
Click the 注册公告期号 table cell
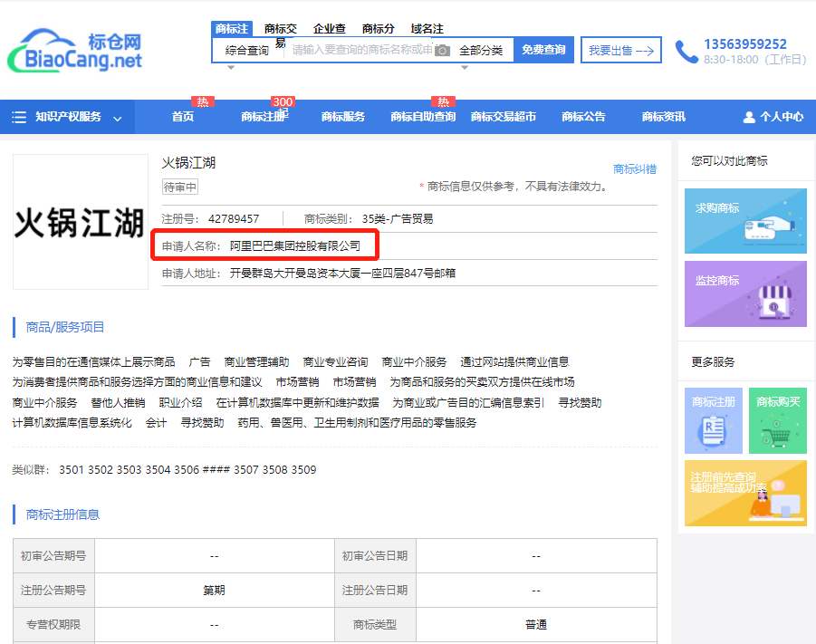click(x=53, y=591)
